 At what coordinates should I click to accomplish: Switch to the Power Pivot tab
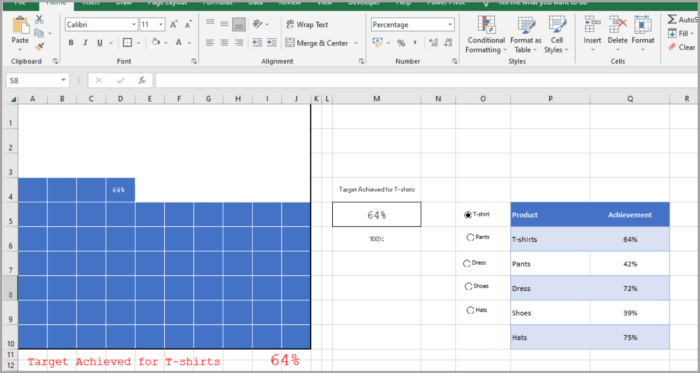[x=446, y=3]
